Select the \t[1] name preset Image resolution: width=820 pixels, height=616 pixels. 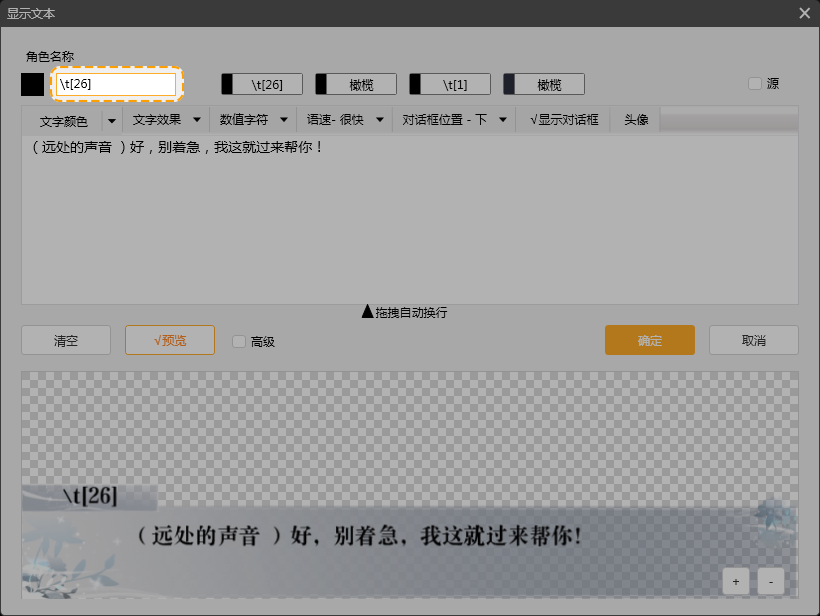pyautogui.click(x=449, y=84)
